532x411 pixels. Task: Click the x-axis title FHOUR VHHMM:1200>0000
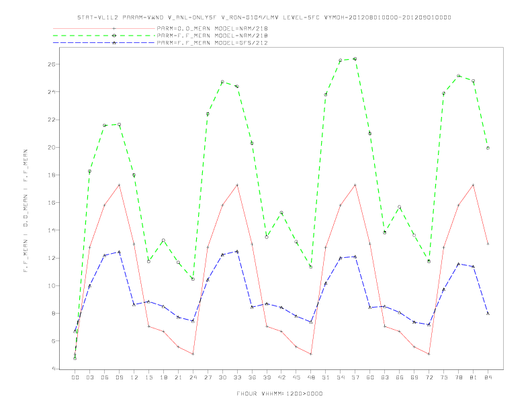(x=279, y=394)
